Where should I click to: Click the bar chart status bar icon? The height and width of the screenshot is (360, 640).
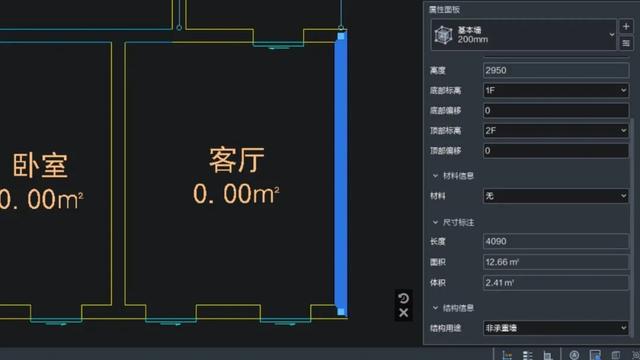[547, 355]
